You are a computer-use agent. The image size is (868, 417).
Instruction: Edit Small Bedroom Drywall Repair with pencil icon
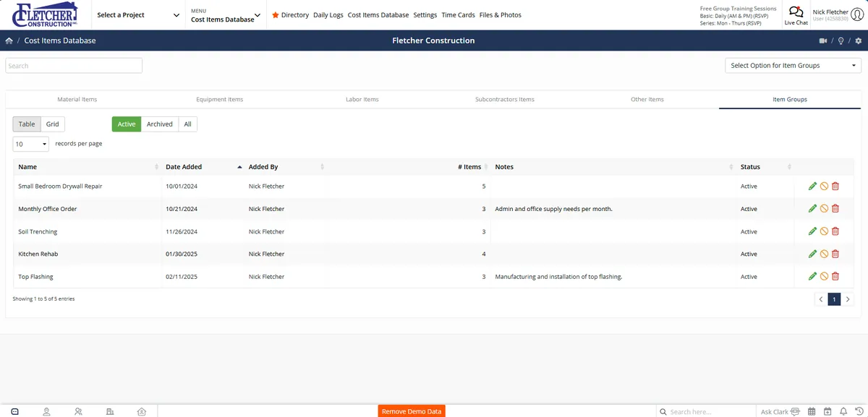click(812, 186)
